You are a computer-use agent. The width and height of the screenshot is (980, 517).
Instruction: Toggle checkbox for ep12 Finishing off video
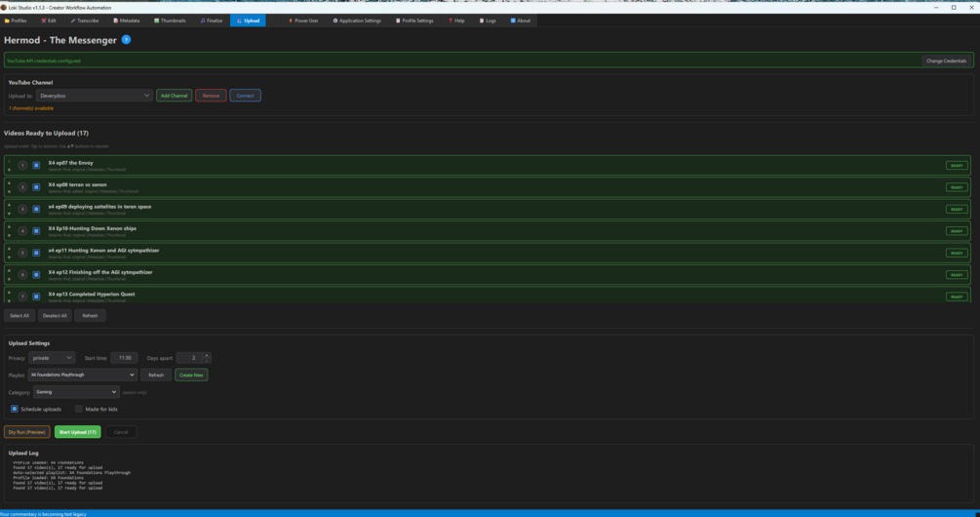pyautogui.click(x=36, y=275)
